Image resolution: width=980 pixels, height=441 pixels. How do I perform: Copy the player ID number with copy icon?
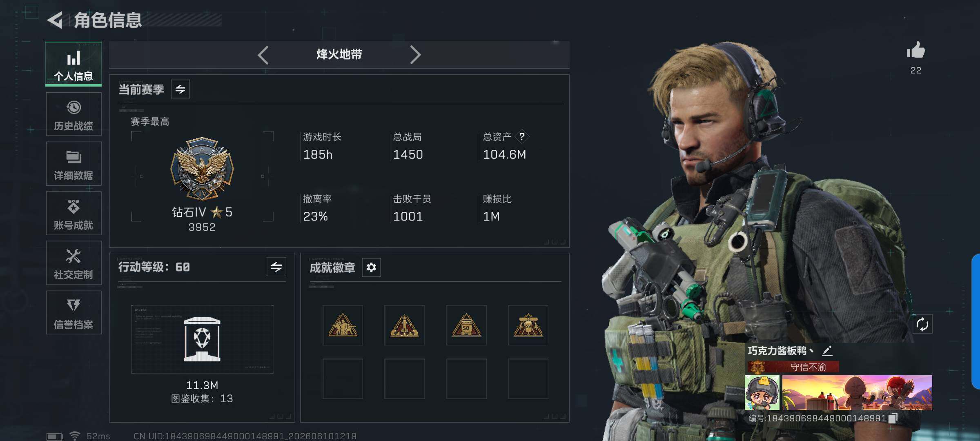(x=893, y=418)
